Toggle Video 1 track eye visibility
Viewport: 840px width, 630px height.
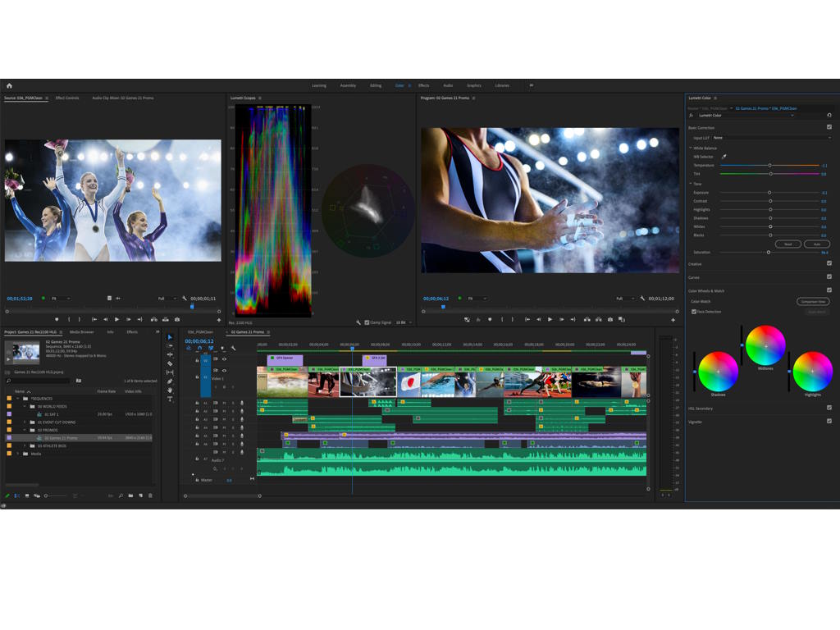(224, 370)
